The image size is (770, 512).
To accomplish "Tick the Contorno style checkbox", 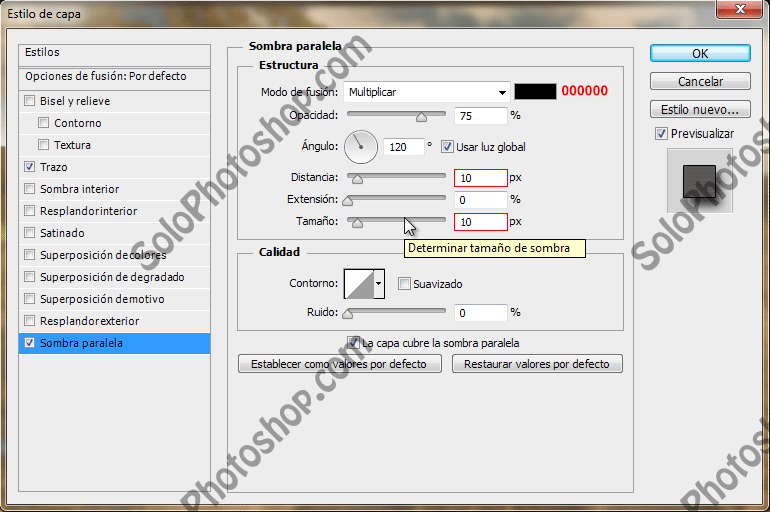I will point(44,123).
